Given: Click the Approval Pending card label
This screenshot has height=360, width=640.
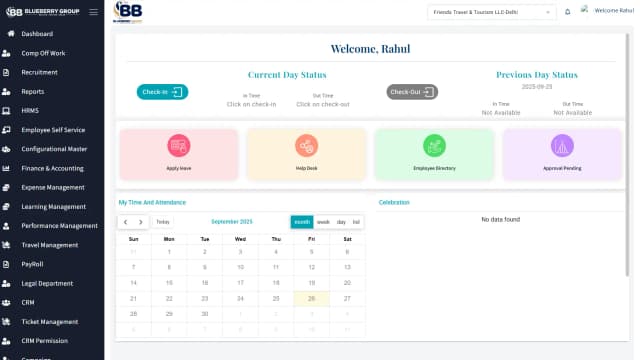Looking at the screenshot, I should pyautogui.click(x=562, y=168).
